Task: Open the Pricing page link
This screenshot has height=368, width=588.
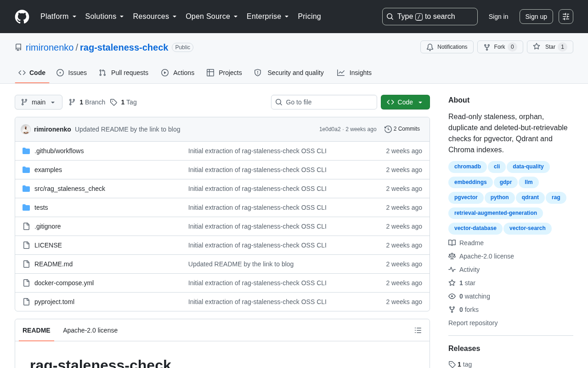Action: point(309,17)
